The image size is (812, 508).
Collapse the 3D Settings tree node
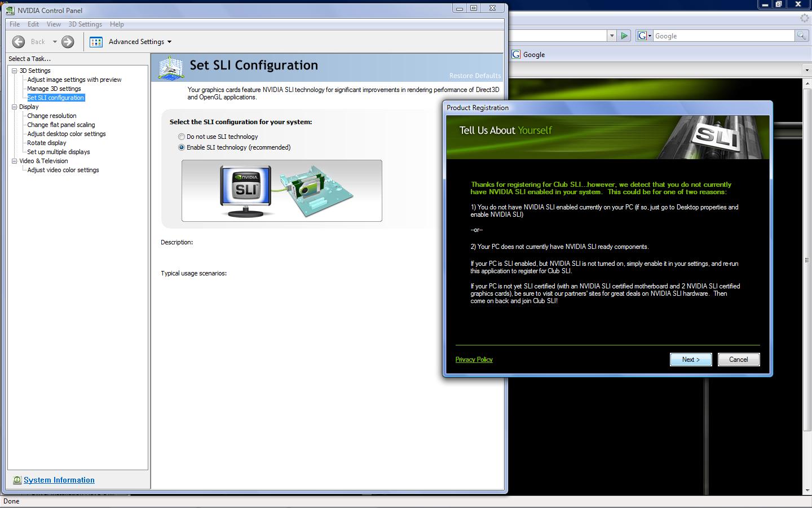[15, 71]
